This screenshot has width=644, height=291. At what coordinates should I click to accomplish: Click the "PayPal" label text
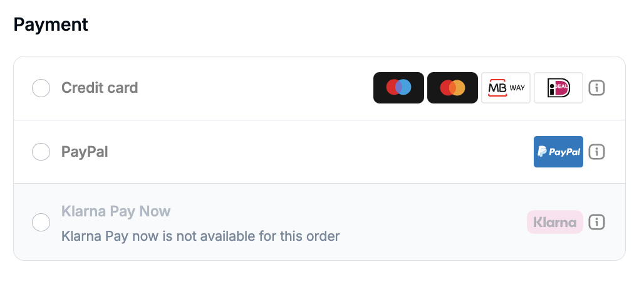(x=85, y=152)
